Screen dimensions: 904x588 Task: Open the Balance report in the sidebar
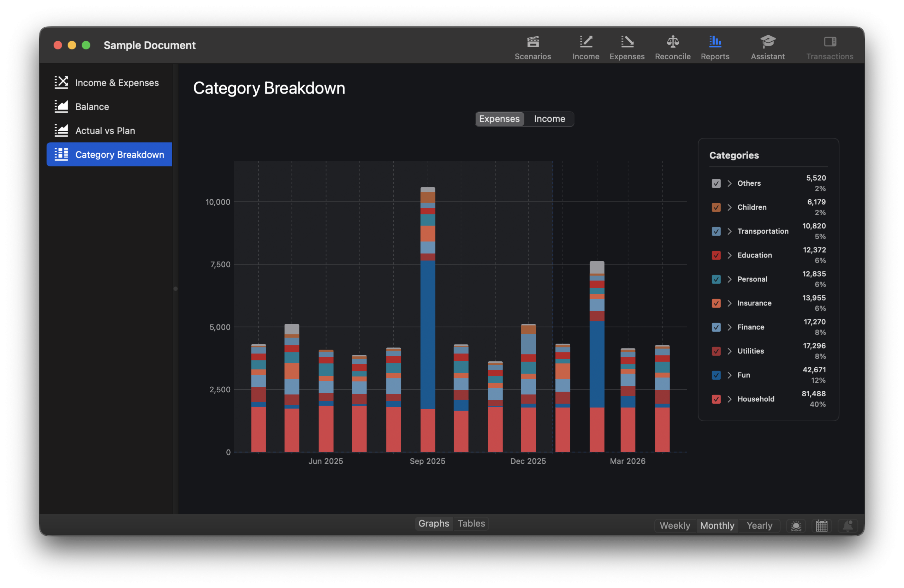coord(91,106)
